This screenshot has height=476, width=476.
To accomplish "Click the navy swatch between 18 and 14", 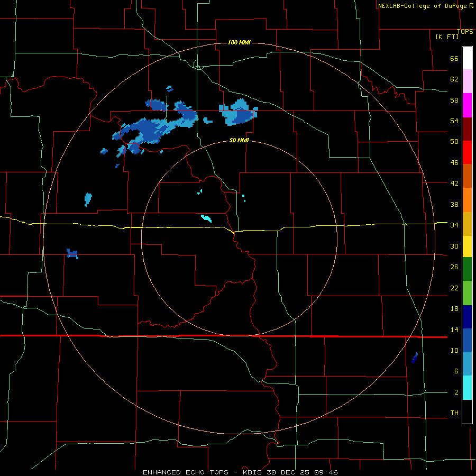I will click(x=467, y=317).
